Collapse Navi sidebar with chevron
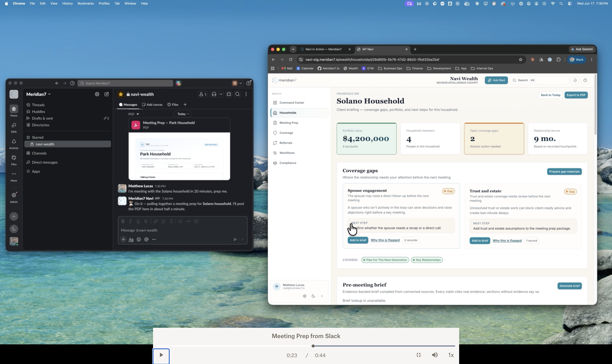 pyautogui.click(x=322, y=296)
